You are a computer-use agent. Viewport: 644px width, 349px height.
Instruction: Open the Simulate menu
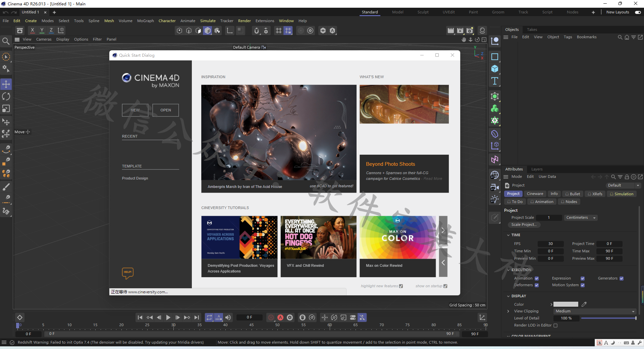[x=208, y=21]
